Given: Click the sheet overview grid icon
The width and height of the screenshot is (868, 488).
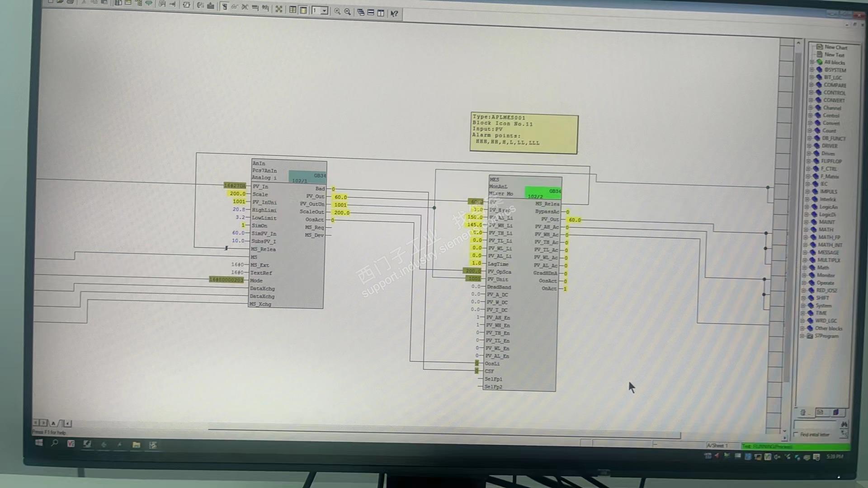Looking at the screenshot, I should [293, 10].
